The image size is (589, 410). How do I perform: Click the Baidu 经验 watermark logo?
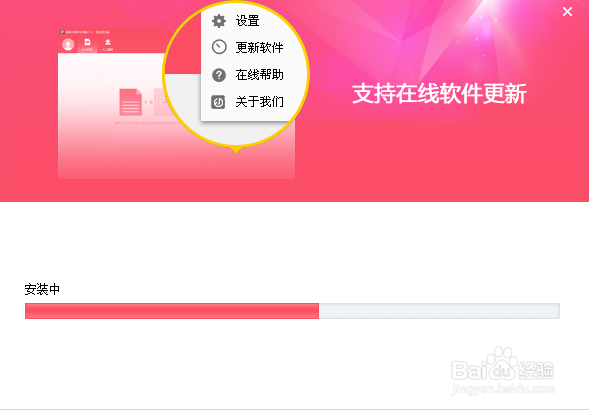point(503,365)
